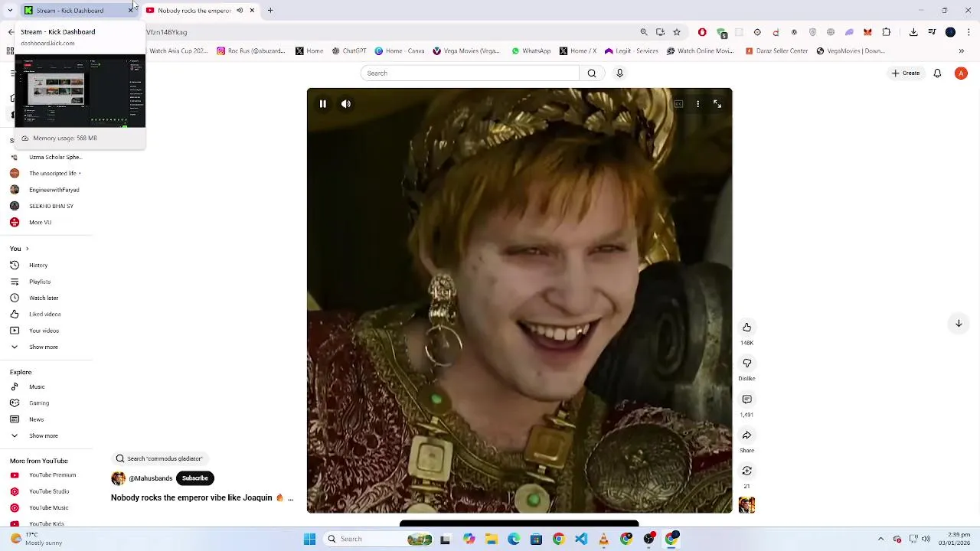Screen dimensions: 980x551
Task: Open media control icon in toolbar
Action: [932, 32]
